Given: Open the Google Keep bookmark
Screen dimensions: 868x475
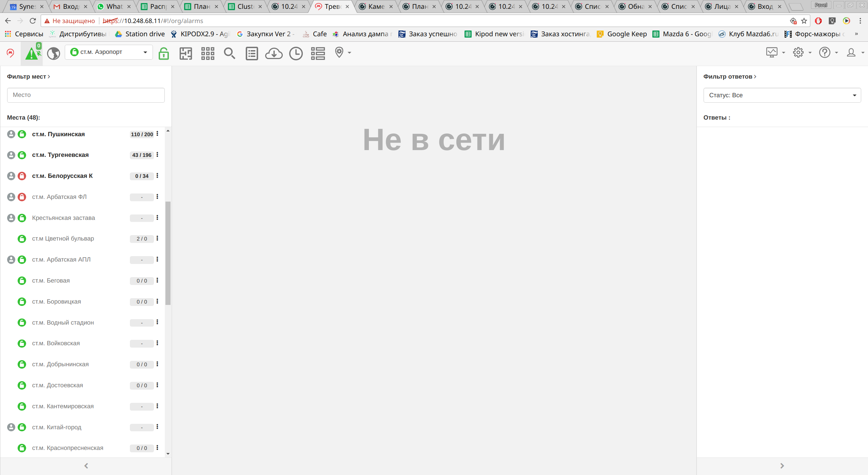Looking at the screenshot, I should [622, 34].
